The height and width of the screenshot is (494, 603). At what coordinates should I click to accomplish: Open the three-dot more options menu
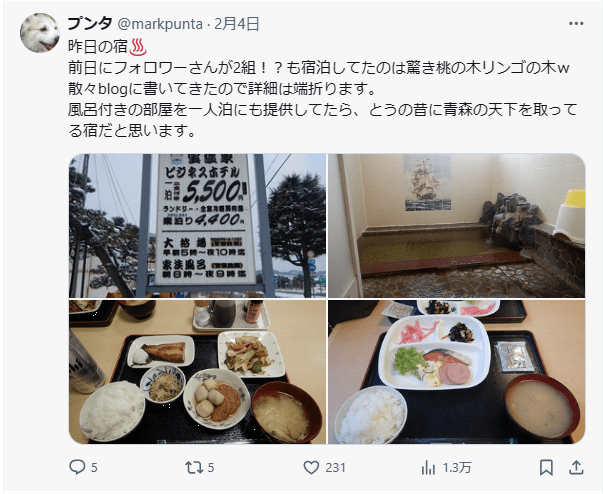(x=576, y=24)
